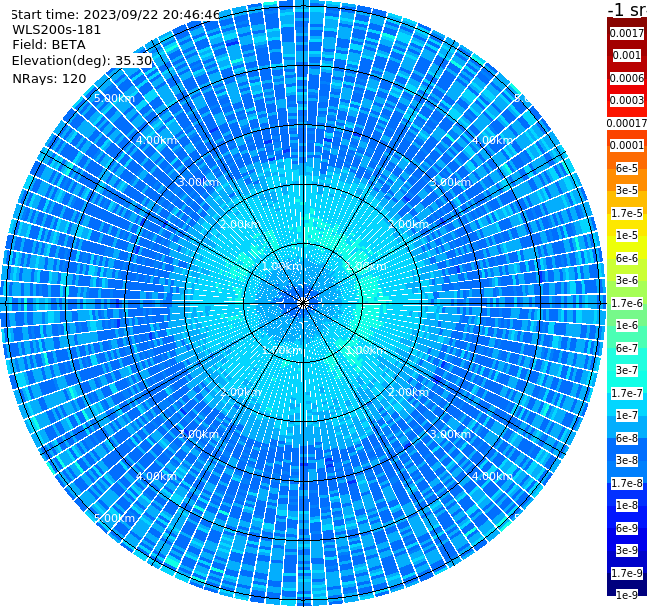Click the 6e-9 colorbar label
The height and width of the screenshot is (607, 647).
(x=627, y=528)
